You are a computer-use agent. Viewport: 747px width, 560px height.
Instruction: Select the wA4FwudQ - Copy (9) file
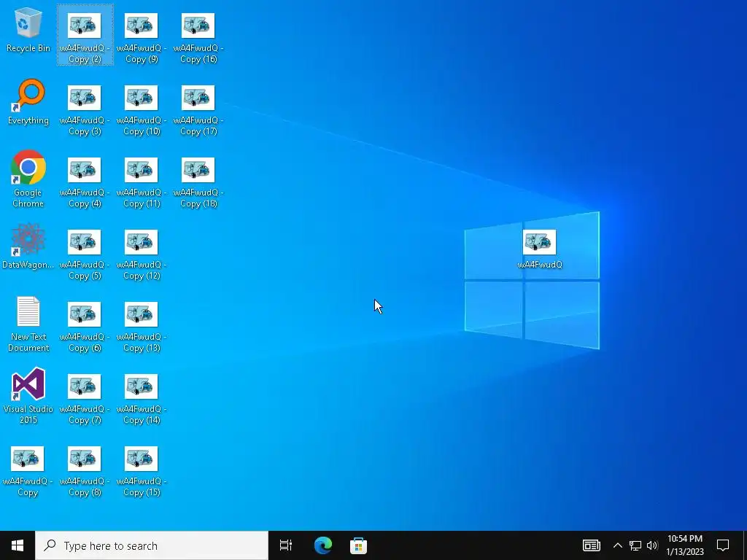click(x=142, y=38)
